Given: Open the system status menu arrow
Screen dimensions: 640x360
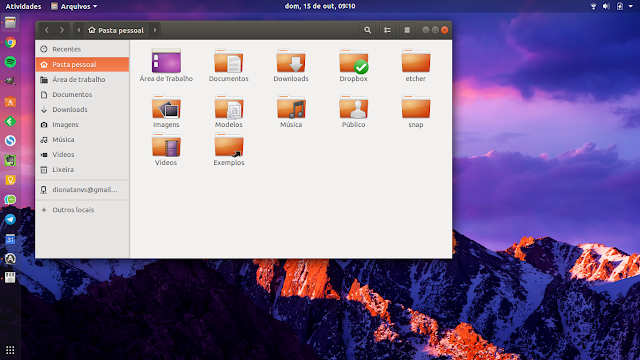Looking at the screenshot, I should (x=631, y=6).
